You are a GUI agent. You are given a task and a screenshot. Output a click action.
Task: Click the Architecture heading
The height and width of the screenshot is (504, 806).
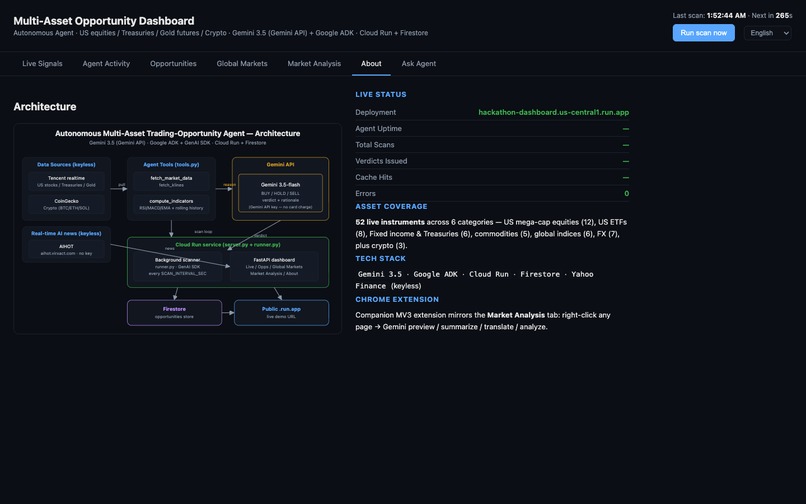click(x=45, y=107)
